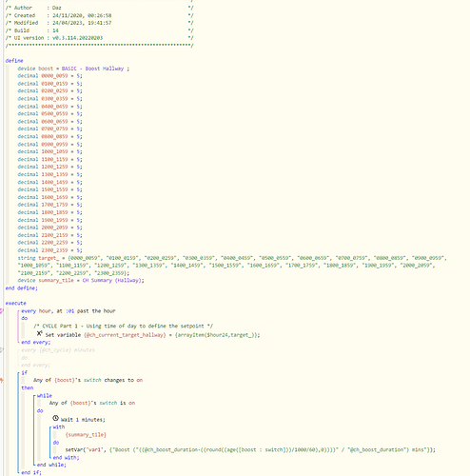Select the {summary_tile} device in with block
Screen dimensions: 470x476
(x=86, y=435)
